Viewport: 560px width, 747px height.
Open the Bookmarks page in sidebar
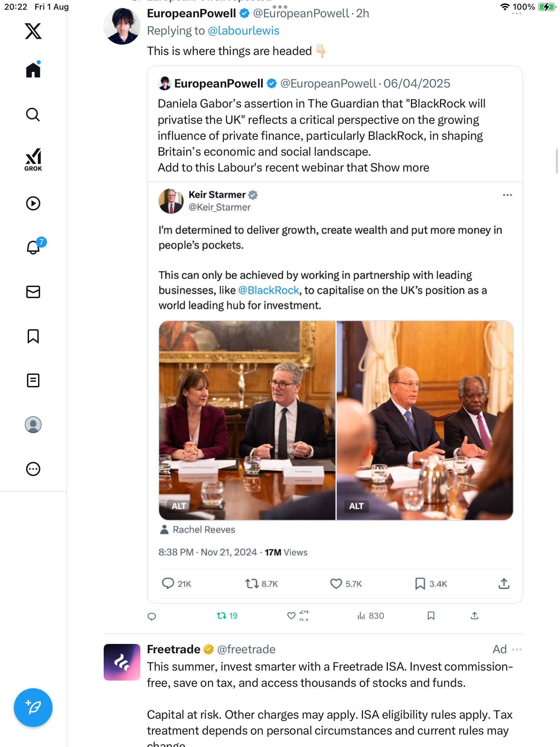(33, 336)
